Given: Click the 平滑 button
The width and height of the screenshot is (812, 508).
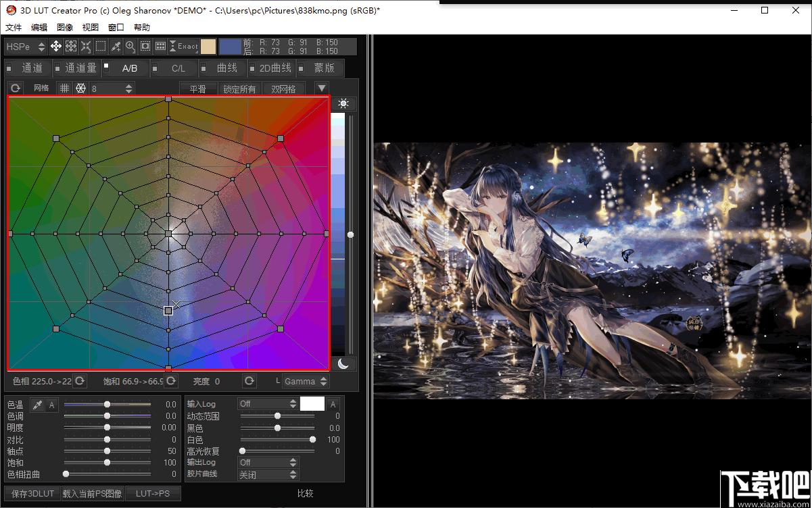Looking at the screenshot, I should 197,88.
